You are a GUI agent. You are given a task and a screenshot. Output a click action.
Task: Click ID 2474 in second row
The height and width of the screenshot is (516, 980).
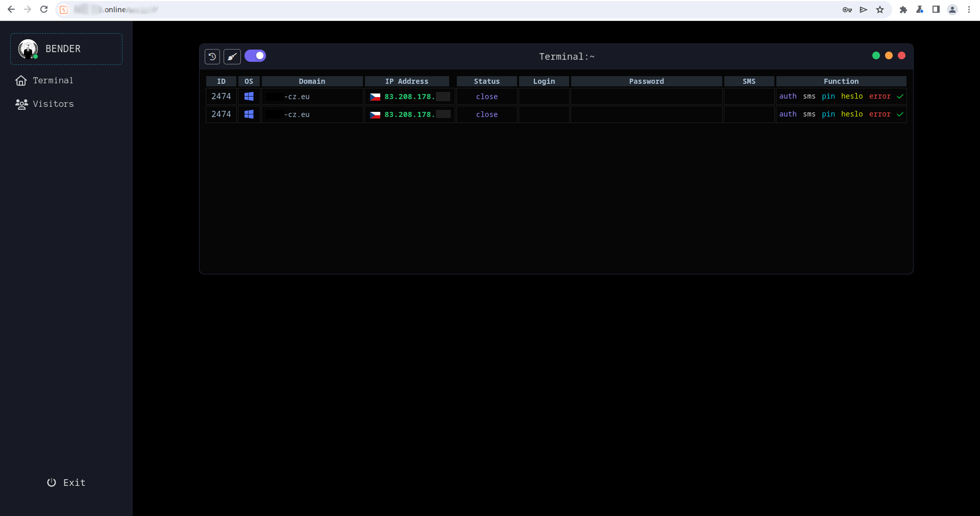[x=221, y=114]
